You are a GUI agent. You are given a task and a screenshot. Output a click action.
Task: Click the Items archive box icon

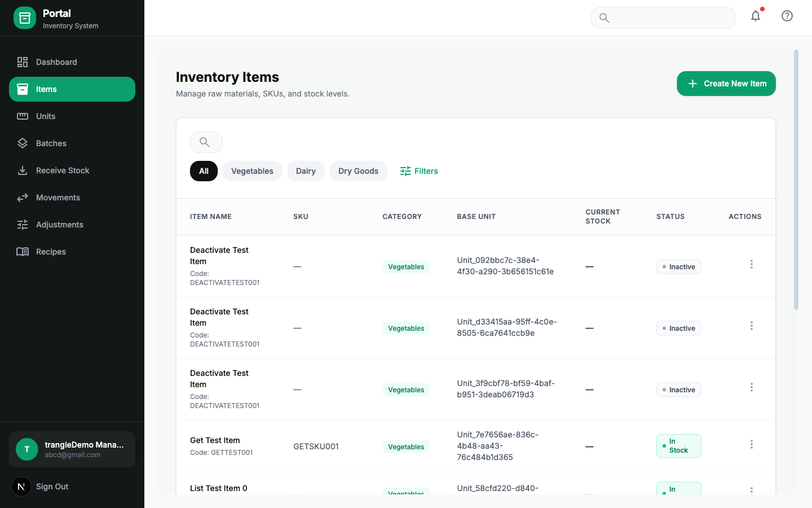pyautogui.click(x=23, y=89)
